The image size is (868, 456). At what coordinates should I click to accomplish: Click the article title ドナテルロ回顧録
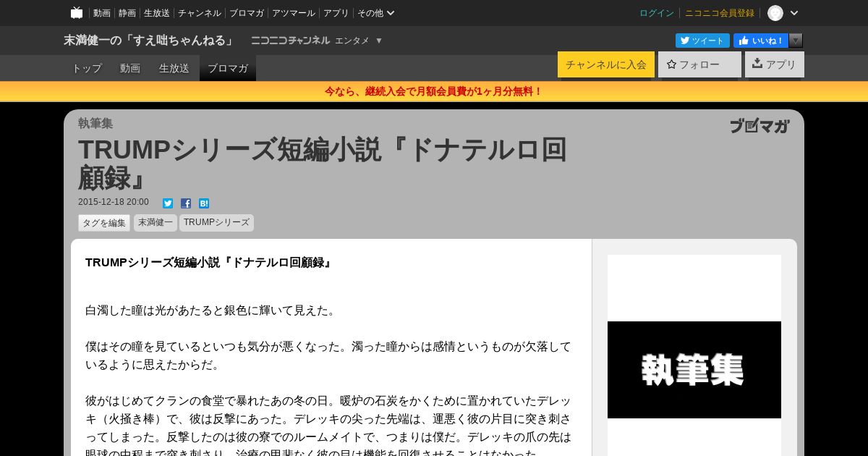coord(323,164)
